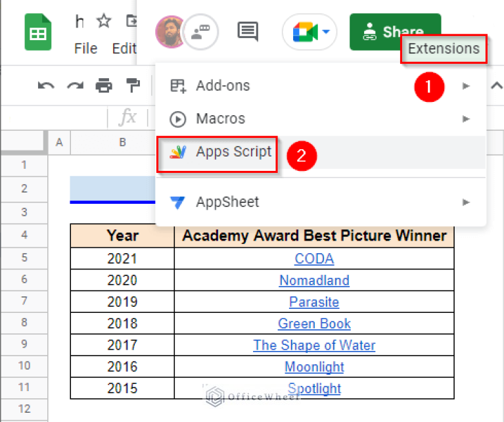Click the user profile avatar
This screenshot has height=422, width=504.
(168, 32)
